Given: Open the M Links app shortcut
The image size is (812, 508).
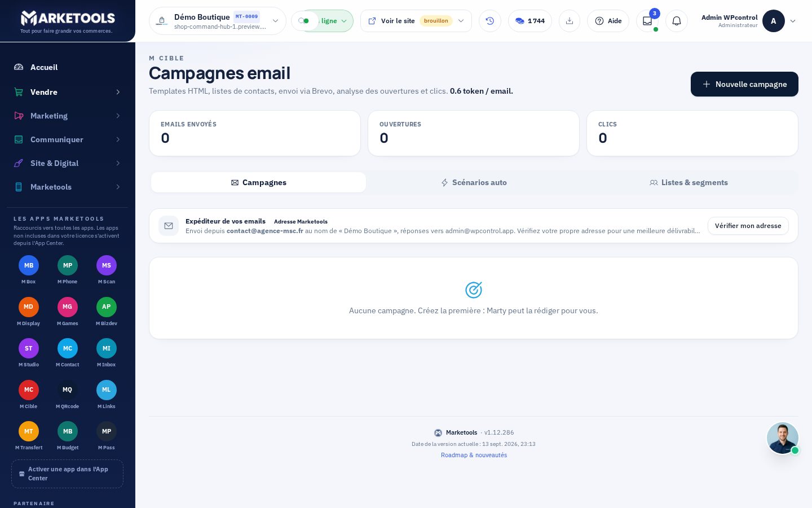Looking at the screenshot, I should (x=107, y=395).
